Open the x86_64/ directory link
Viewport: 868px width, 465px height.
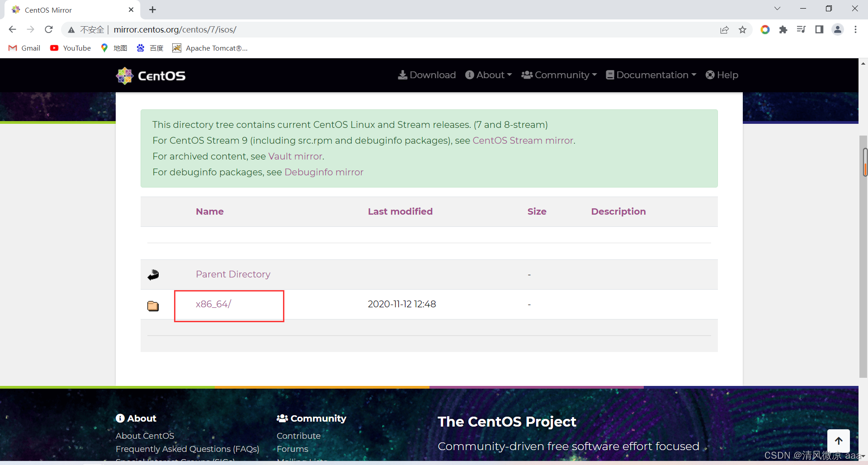pos(213,304)
